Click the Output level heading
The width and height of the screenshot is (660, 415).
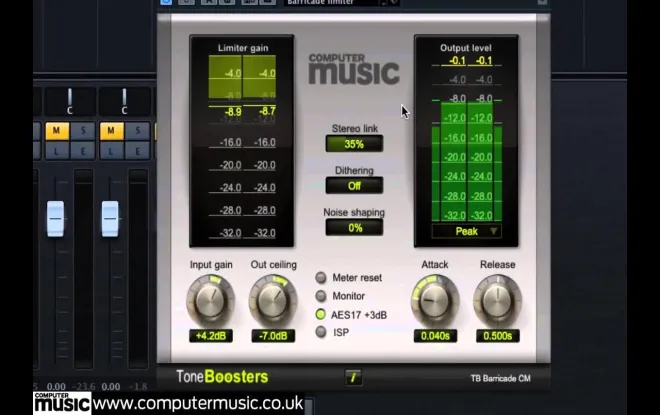[x=466, y=48]
